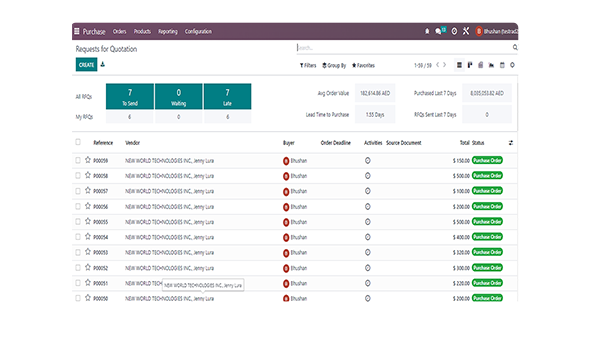Switch to kanban view

(470, 65)
